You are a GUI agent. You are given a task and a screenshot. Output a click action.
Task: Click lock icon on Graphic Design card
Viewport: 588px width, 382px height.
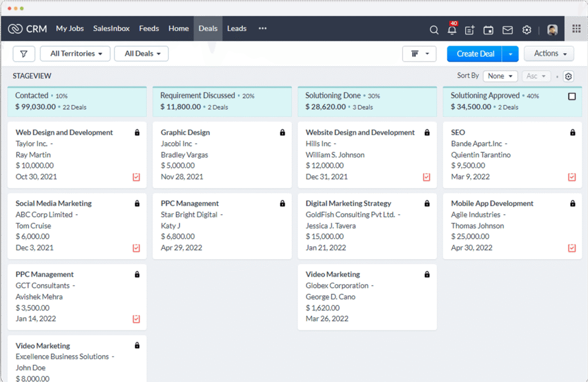tap(283, 133)
